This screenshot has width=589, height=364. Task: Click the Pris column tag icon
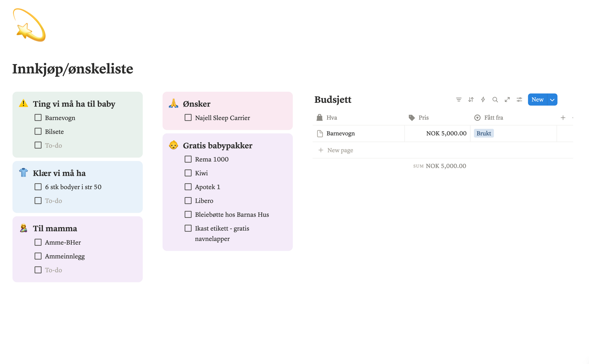411,118
